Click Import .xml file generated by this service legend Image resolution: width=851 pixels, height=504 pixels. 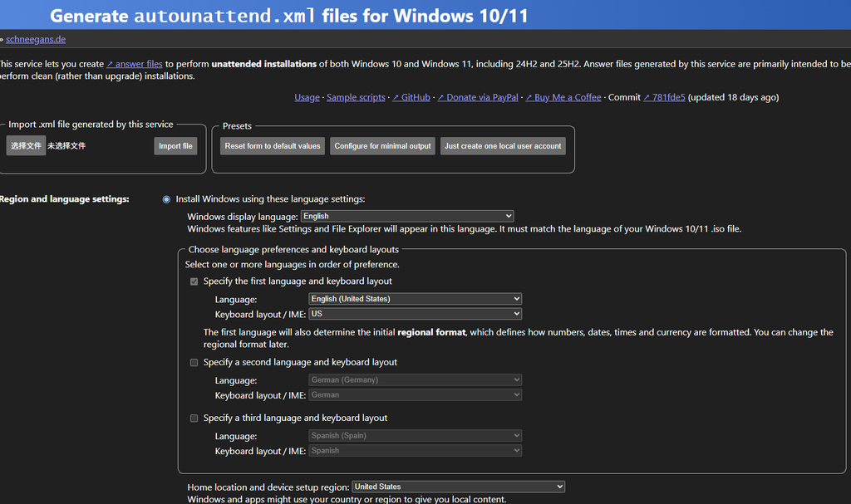91,125
